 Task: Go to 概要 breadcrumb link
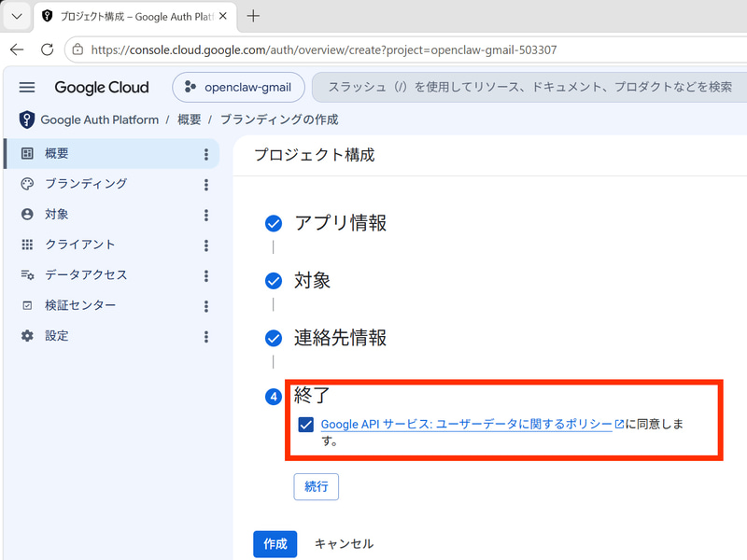[190, 119]
